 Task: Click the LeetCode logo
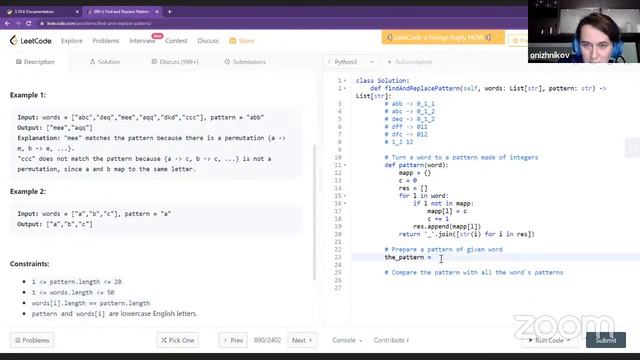pyautogui.click(x=31, y=41)
